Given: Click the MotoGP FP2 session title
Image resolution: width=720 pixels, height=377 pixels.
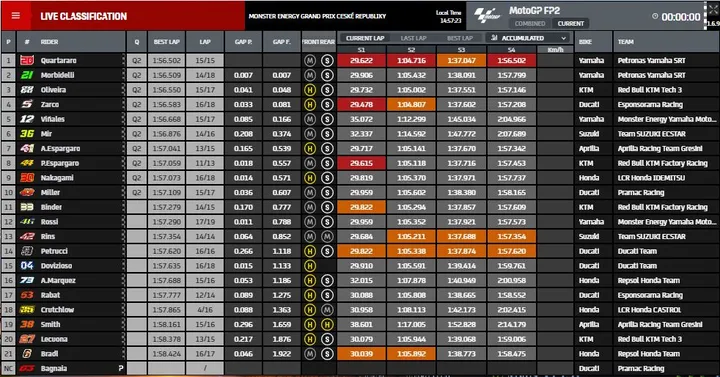Looking at the screenshot, I should click(x=534, y=10).
